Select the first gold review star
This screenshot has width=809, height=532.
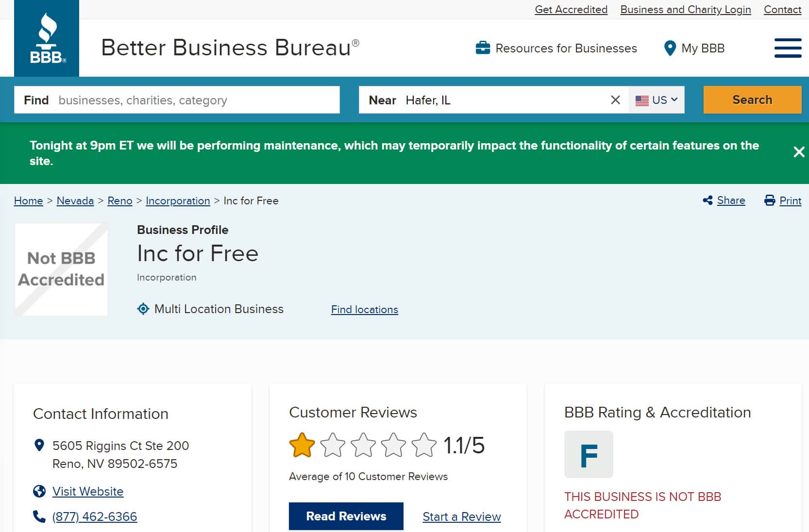302,445
